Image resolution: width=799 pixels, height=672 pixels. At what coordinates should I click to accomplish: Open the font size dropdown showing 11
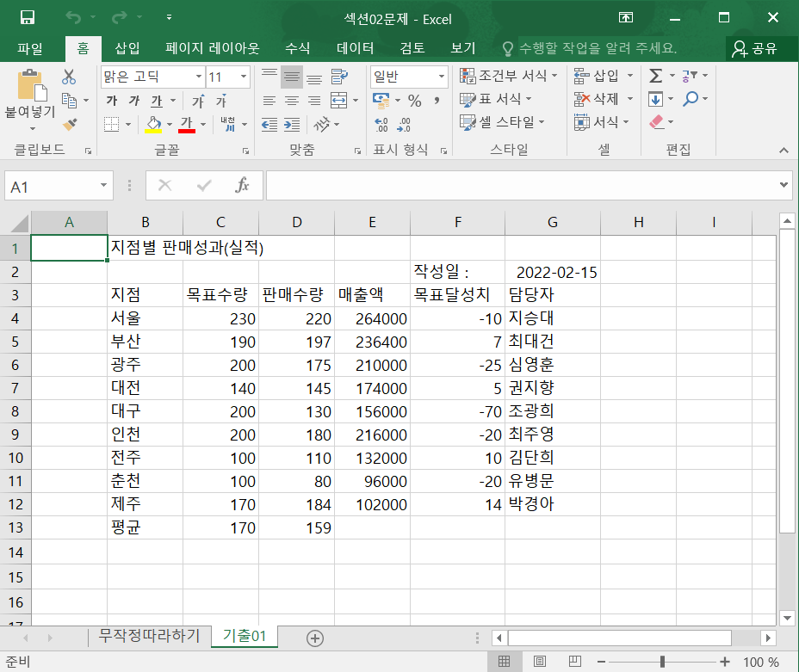(244, 77)
